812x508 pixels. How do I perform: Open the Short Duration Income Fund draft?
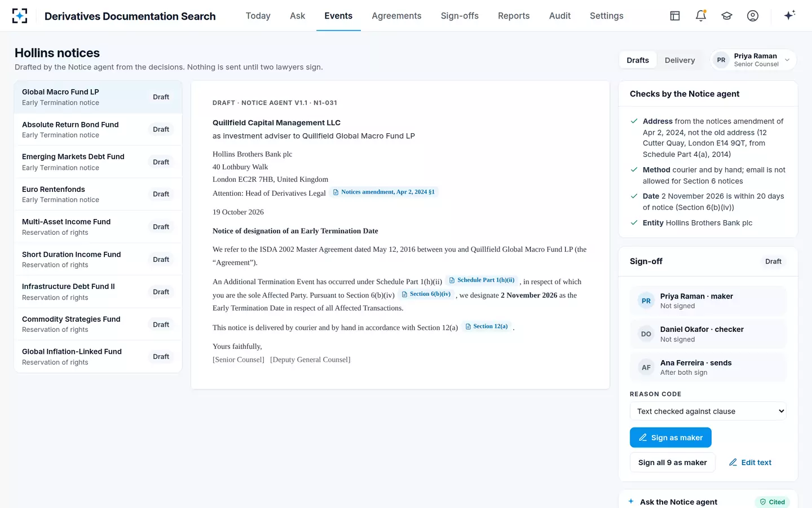(98, 260)
